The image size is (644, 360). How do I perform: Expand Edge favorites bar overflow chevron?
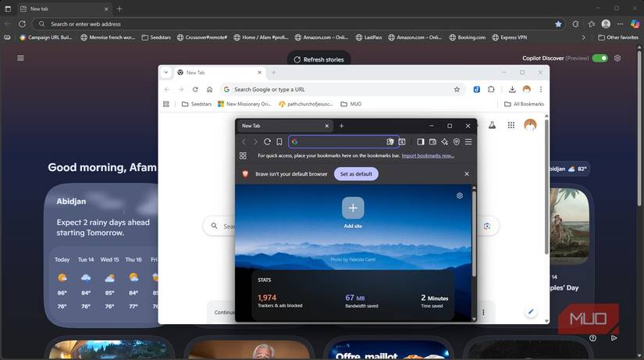583,37
